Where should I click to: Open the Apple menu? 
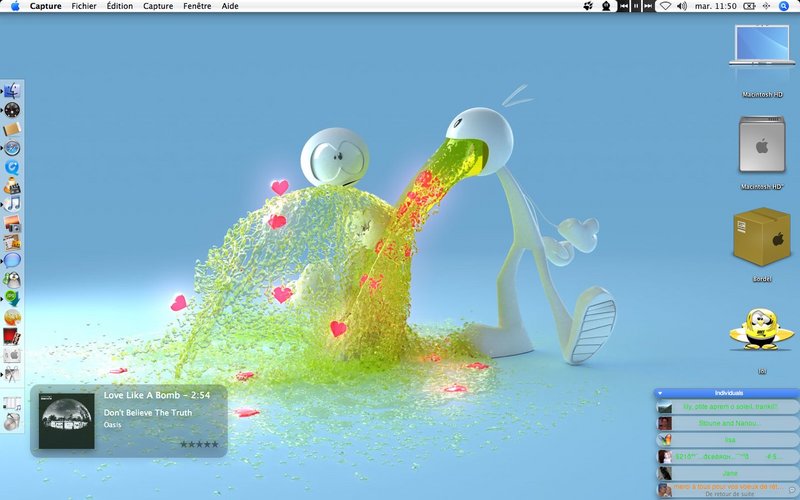tap(15, 6)
